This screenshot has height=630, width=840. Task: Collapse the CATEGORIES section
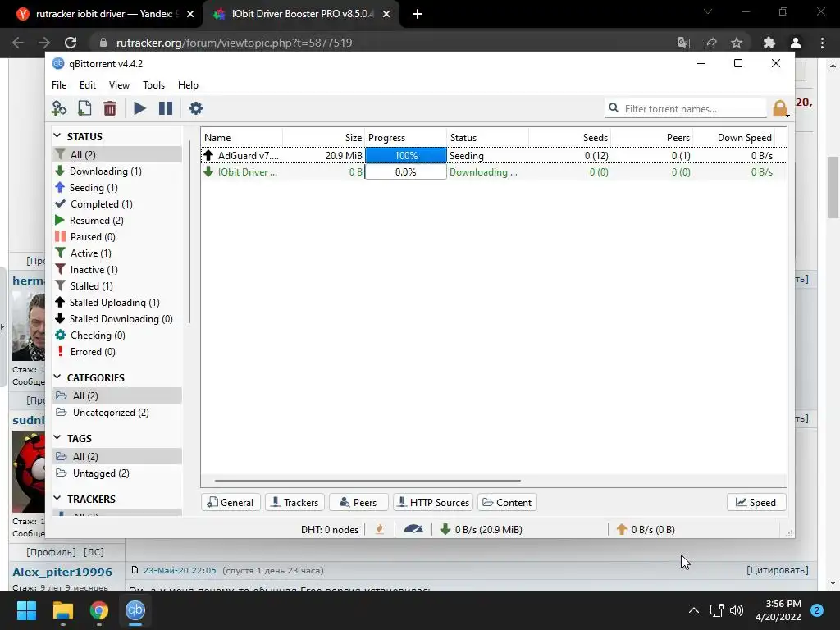(57, 377)
